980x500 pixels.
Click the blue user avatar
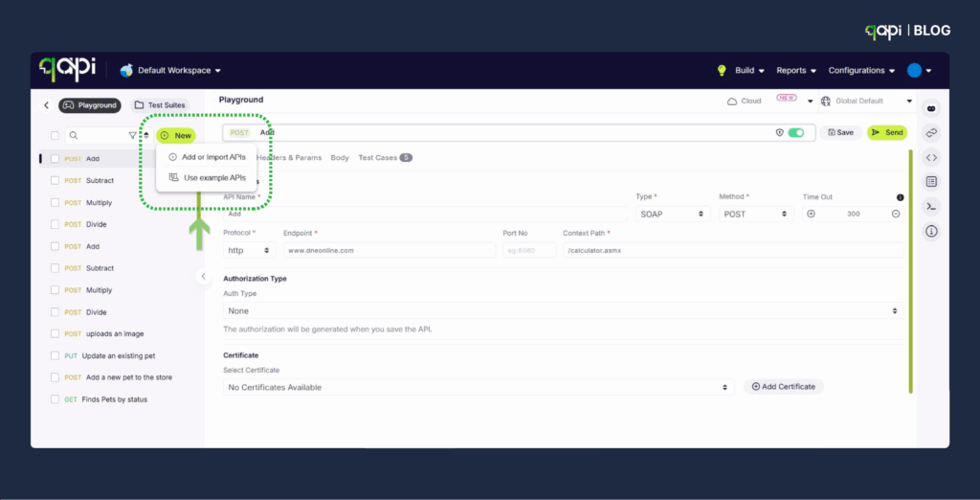click(x=914, y=70)
